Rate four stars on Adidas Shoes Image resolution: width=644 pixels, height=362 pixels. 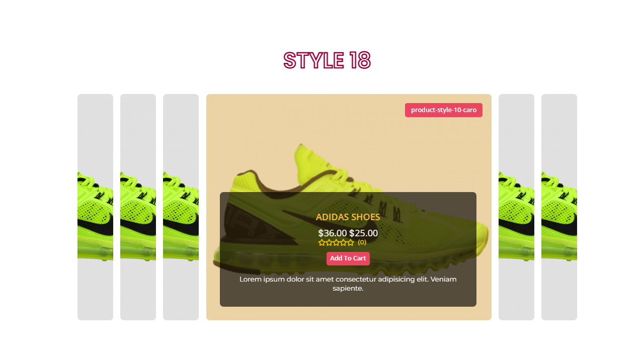(x=343, y=242)
